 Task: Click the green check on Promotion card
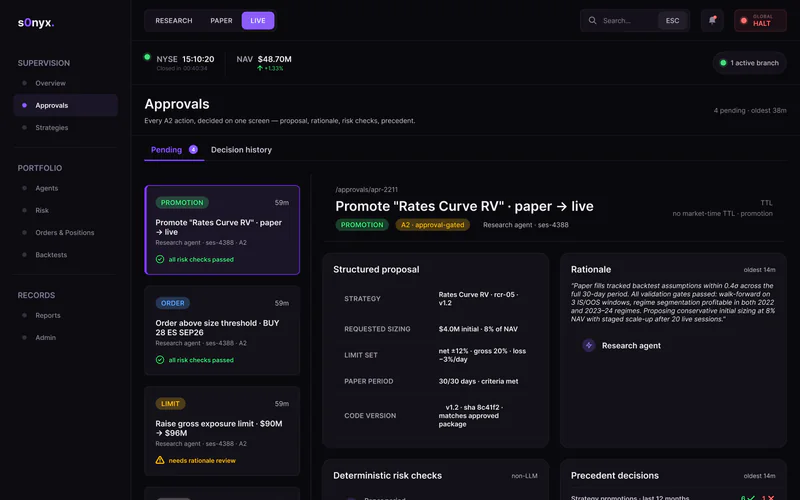click(x=160, y=259)
